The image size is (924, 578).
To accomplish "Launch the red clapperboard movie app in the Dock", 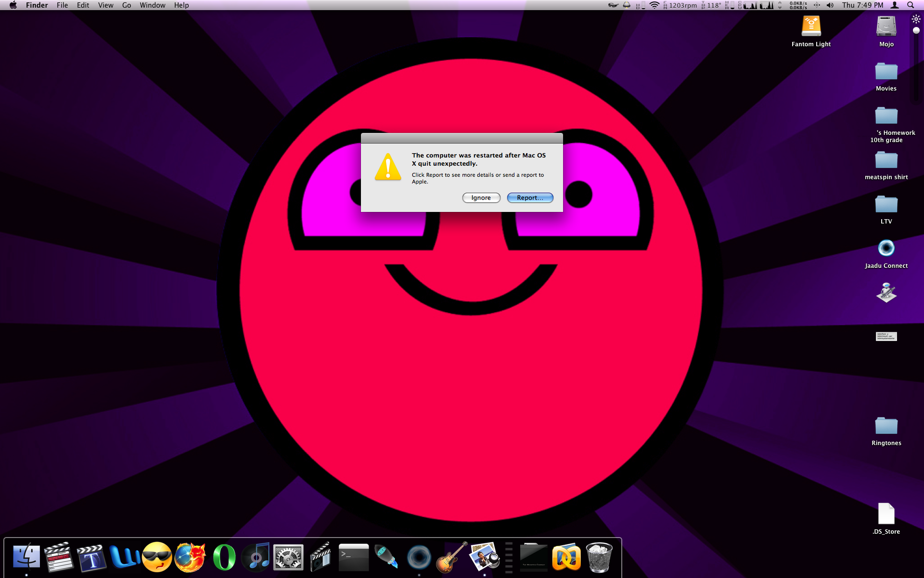I will (59, 557).
